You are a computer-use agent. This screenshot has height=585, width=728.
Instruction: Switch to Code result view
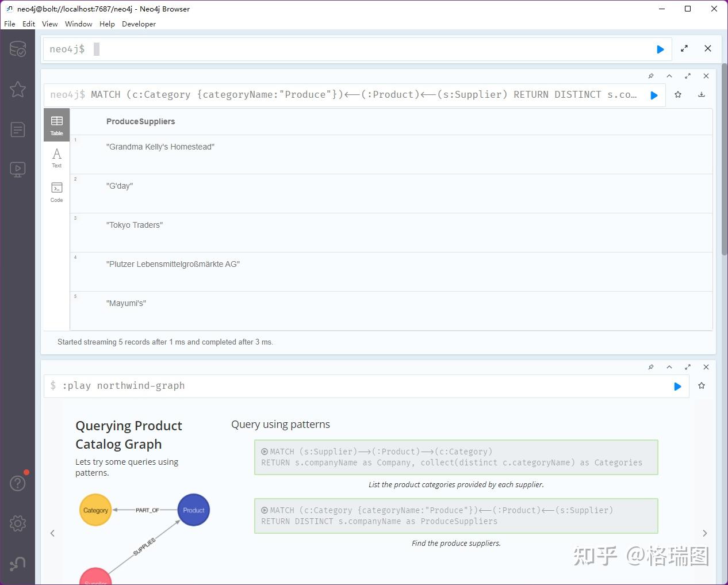[56, 193]
